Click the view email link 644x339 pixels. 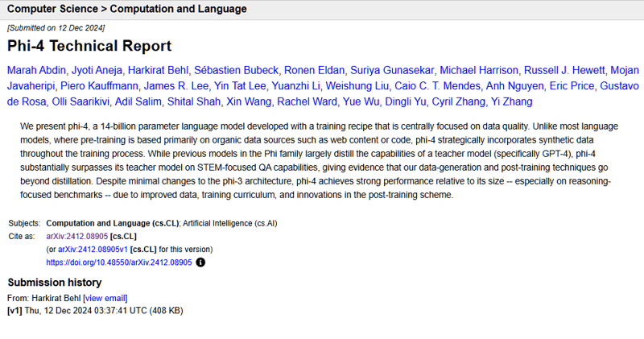click(105, 298)
